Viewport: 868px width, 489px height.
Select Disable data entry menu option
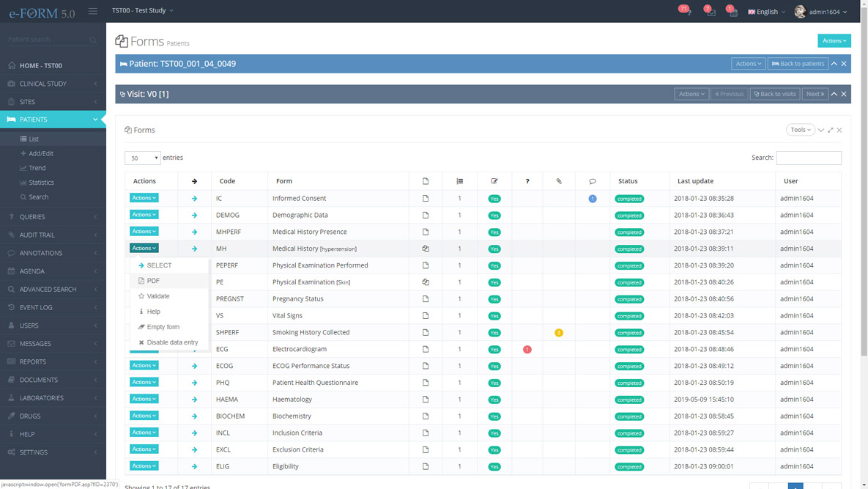172,342
